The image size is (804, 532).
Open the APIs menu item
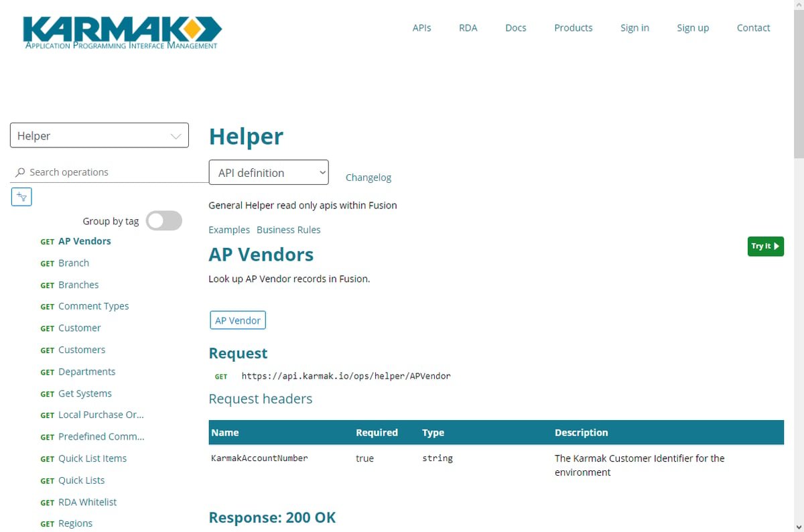point(421,27)
